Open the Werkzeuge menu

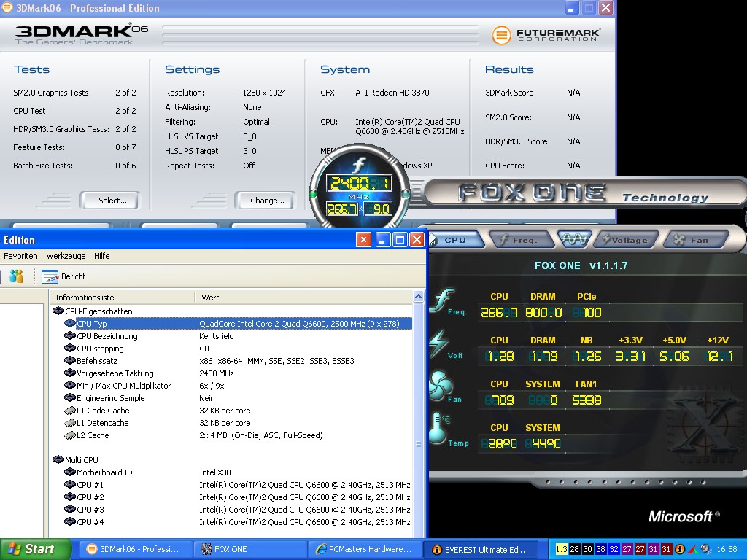point(66,256)
